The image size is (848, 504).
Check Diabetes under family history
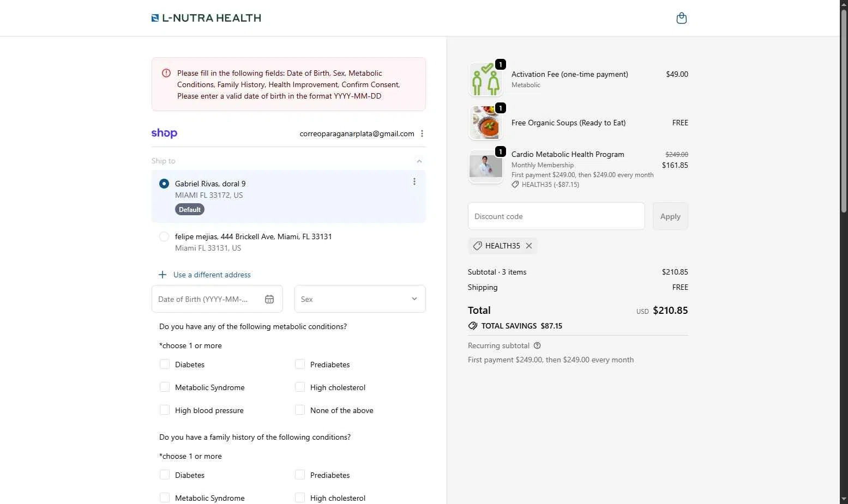pos(165,475)
